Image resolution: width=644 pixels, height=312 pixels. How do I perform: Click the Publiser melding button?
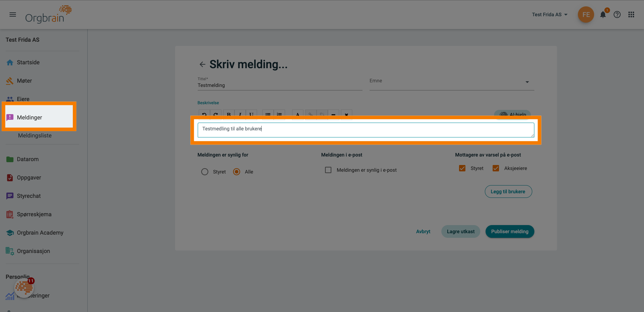(x=510, y=231)
